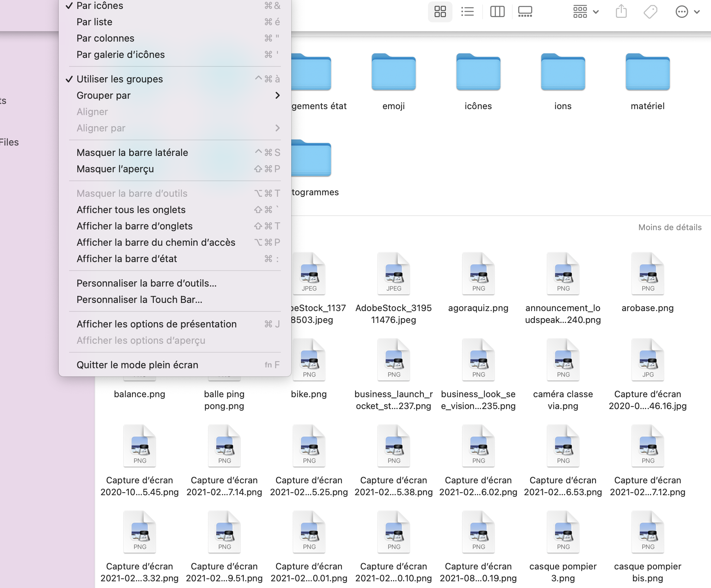
Task: Select casque pompier 3.png file icon
Action: pos(563,532)
